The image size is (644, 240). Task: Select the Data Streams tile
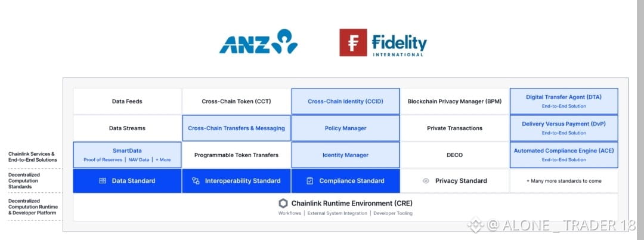127,128
